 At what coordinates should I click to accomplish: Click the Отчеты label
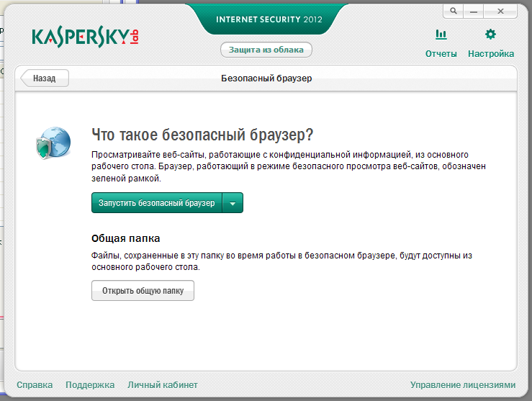[441, 53]
